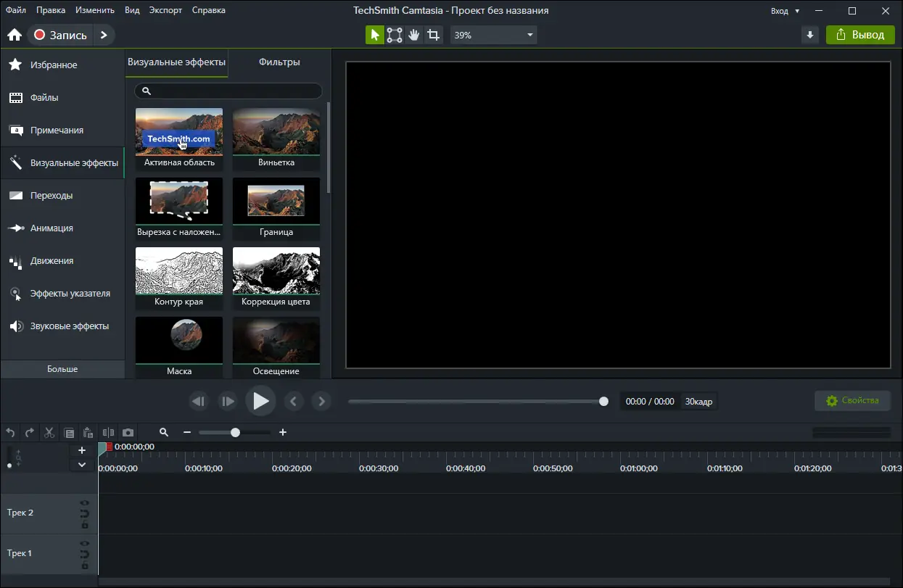Take a snapshot with the camera icon

128,433
